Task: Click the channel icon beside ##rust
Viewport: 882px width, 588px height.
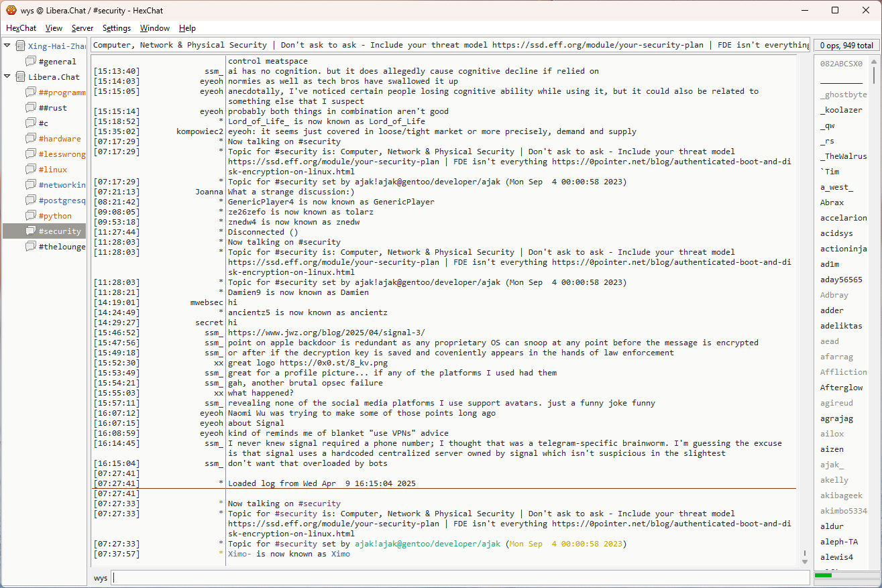Action: tap(31, 107)
